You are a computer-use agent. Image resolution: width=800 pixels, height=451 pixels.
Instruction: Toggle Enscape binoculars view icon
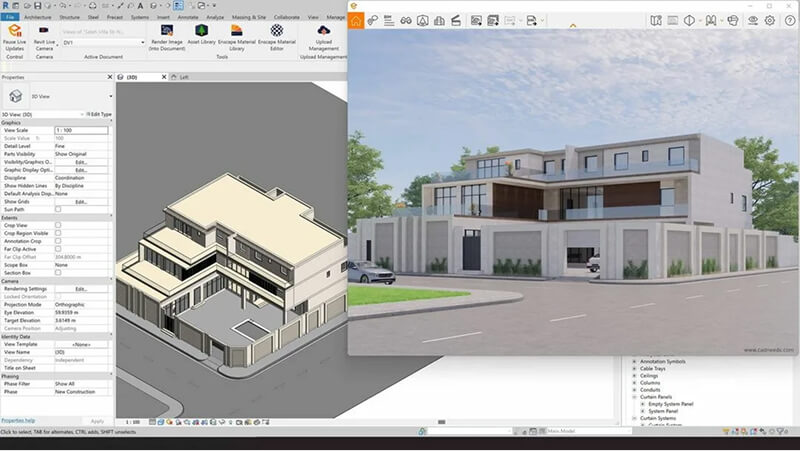(406, 20)
